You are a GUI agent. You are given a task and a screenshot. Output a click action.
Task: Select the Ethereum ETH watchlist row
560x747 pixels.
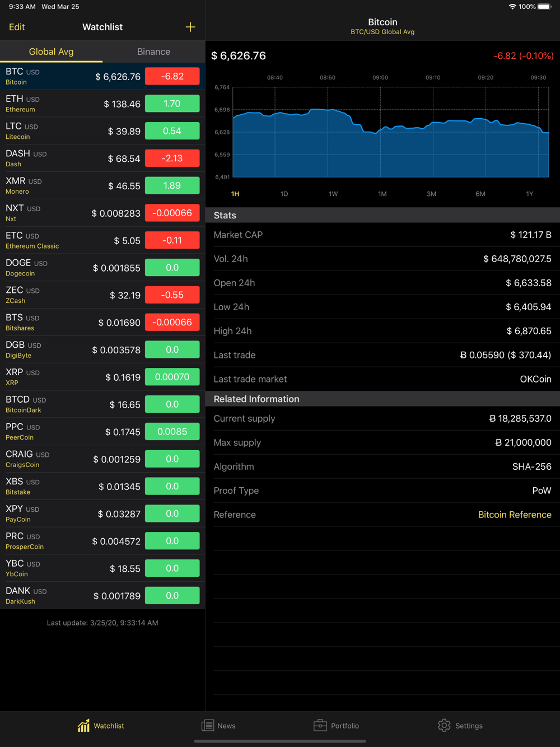(102, 104)
